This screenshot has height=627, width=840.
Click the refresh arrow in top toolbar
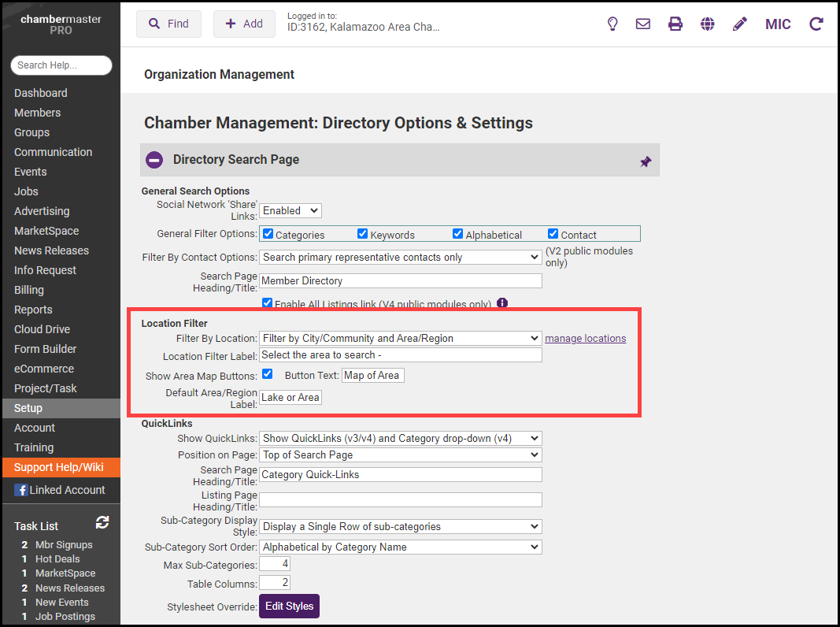(x=816, y=24)
